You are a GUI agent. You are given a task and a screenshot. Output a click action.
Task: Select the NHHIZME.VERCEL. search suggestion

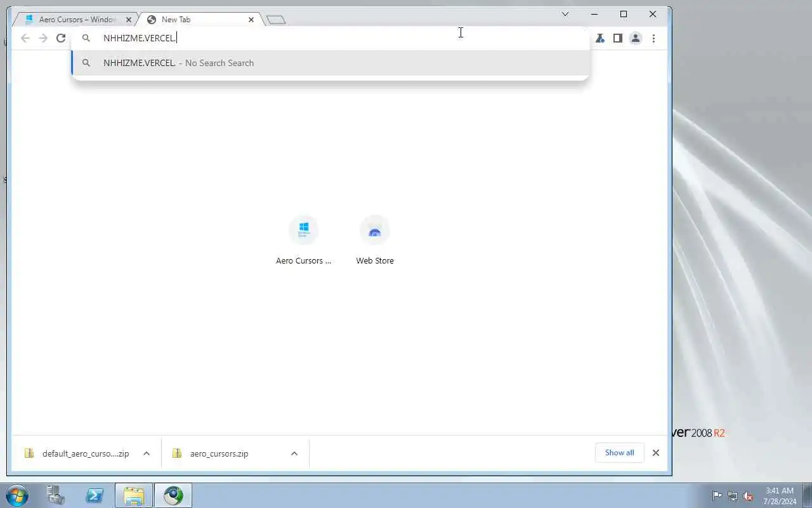(x=331, y=63)
